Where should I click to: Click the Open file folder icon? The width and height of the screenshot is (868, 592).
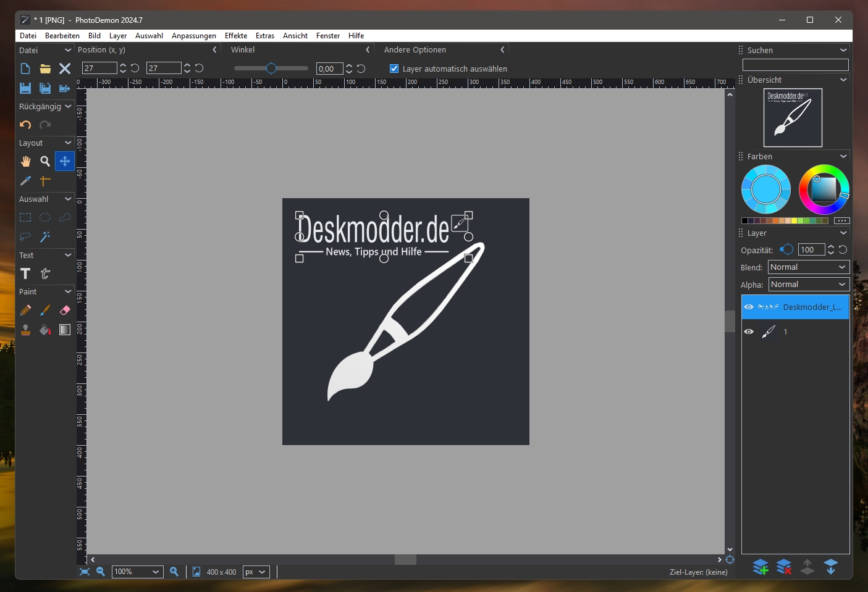(x=45, y=69)
